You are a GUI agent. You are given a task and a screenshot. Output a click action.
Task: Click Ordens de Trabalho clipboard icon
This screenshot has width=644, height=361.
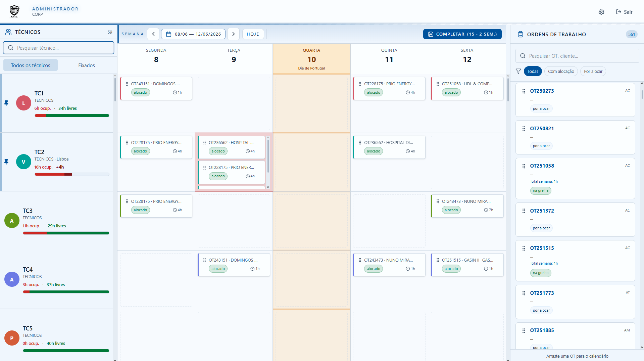click(x=520, y=34)
